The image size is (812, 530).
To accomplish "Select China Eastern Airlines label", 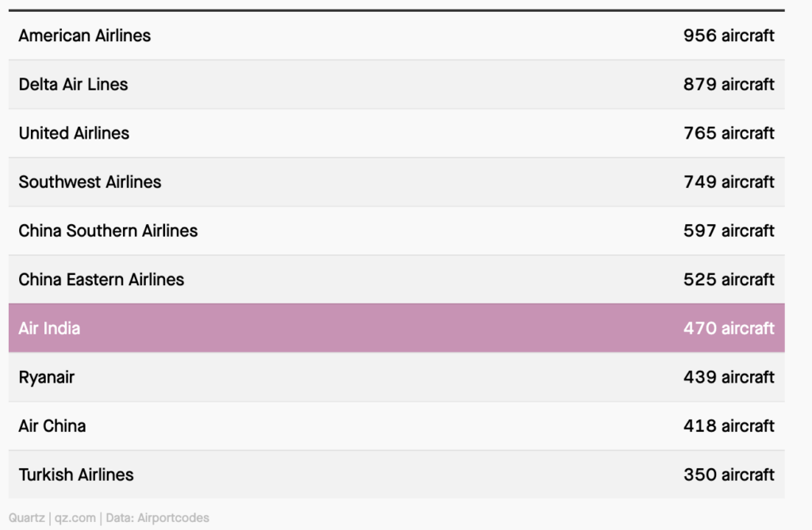I will (101, 280).
